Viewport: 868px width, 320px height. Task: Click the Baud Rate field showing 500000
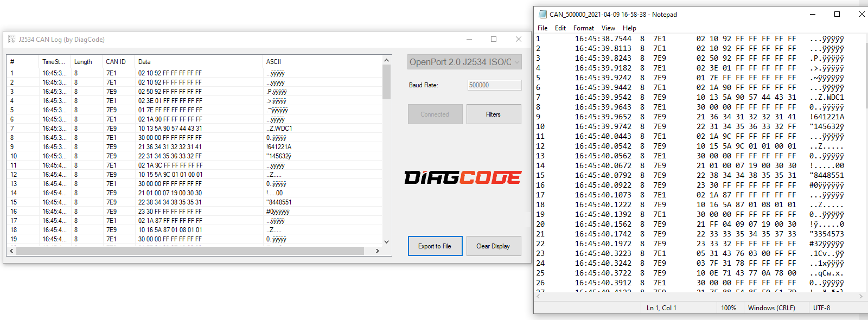tap(494, 85)
